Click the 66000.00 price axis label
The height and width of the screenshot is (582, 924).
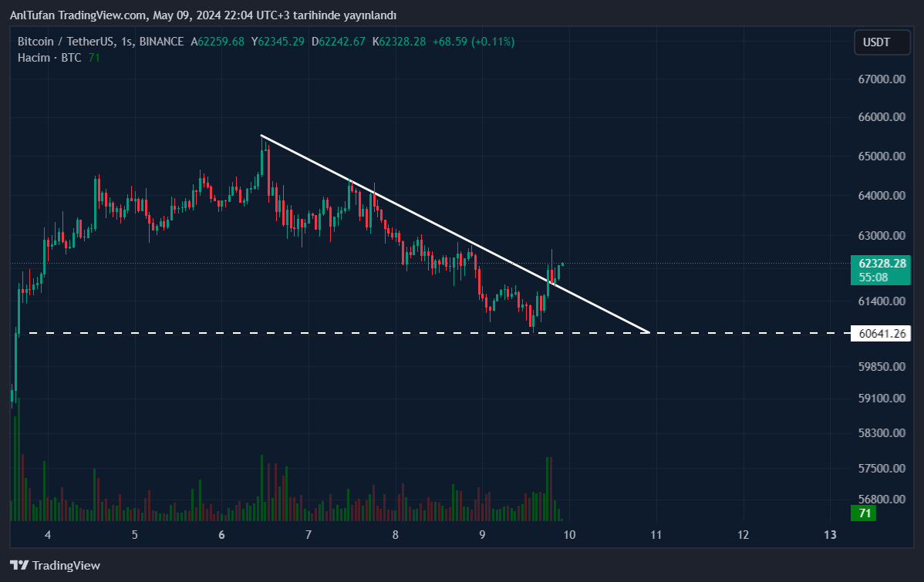882,116
